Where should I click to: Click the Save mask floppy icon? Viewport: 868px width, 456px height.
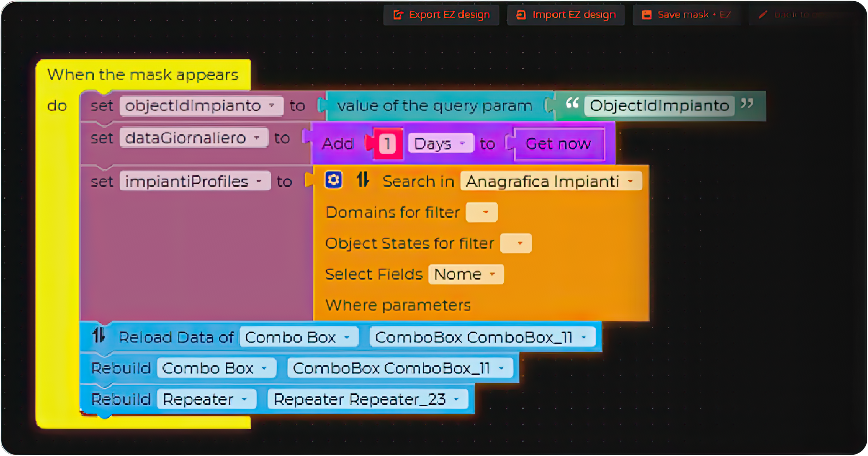pos(647,15)
